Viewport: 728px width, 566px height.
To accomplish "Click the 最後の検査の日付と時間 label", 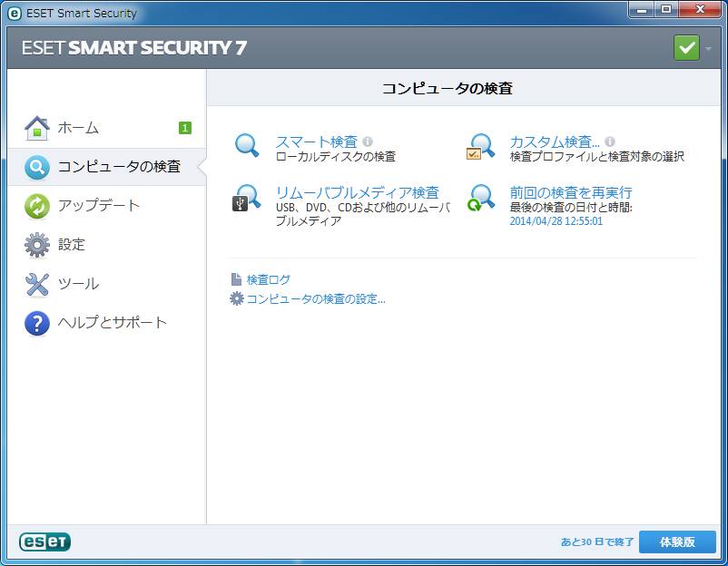I will tap(571, 207).
